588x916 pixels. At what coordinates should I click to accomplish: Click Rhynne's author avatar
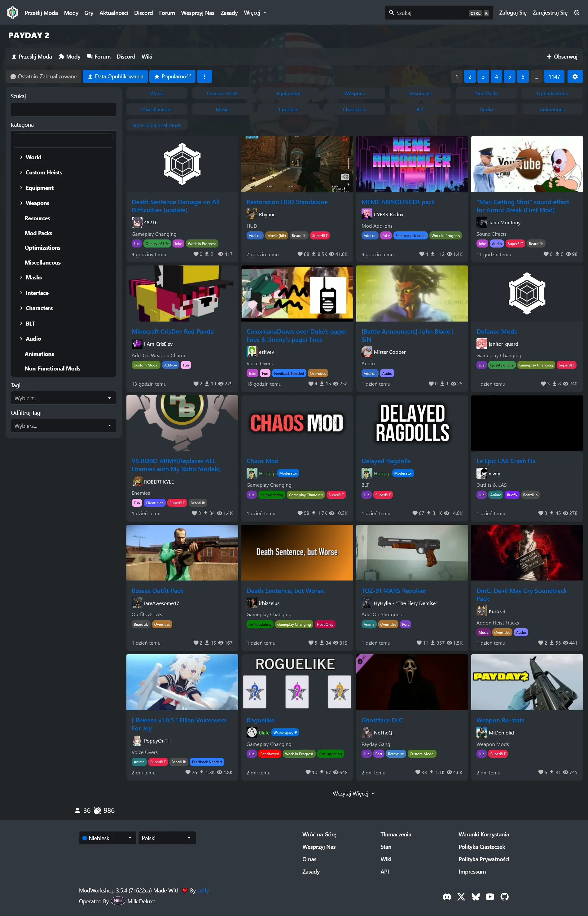pyautogui.click(x=252, y=214)
